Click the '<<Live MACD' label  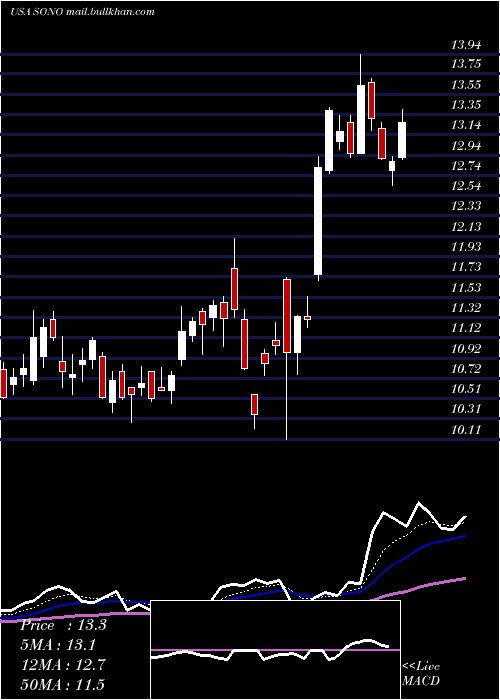point(421,673)
